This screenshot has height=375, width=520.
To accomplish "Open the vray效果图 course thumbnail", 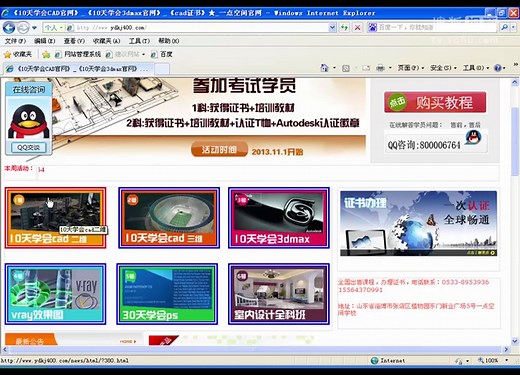I will (x=55, y=294).
